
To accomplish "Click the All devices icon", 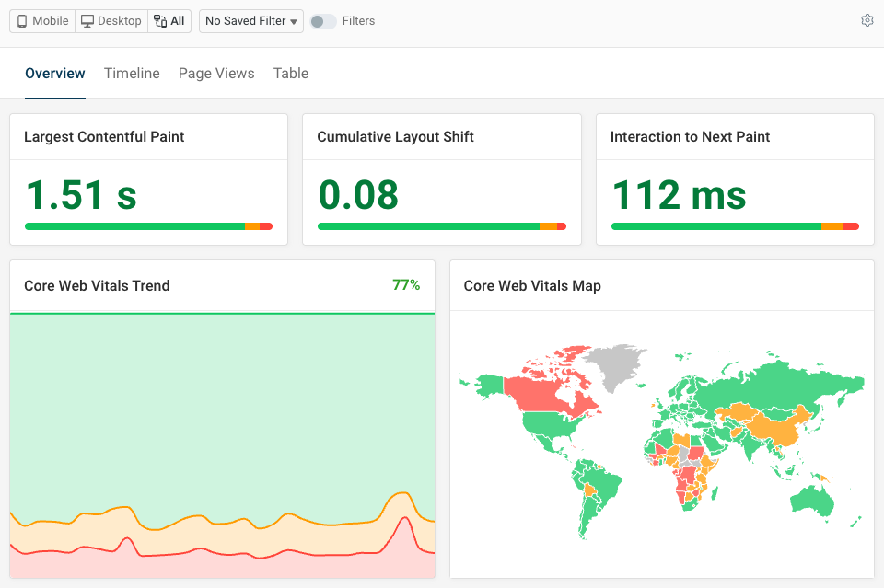I will [169, 20].
